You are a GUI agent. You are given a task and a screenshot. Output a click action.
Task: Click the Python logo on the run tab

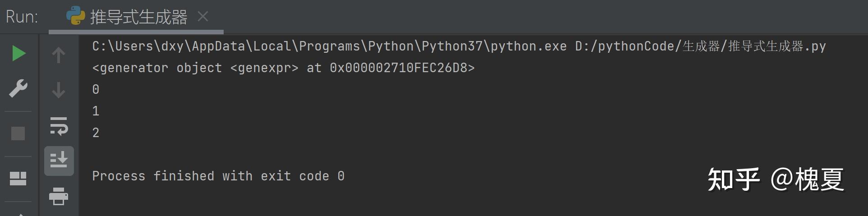tap(75, 16)
